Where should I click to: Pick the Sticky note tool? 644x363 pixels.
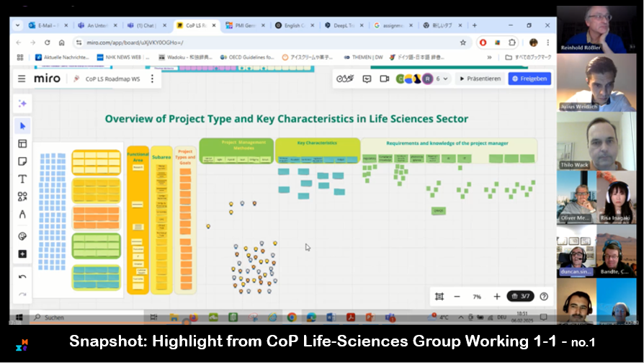click(x=22, y=161)
